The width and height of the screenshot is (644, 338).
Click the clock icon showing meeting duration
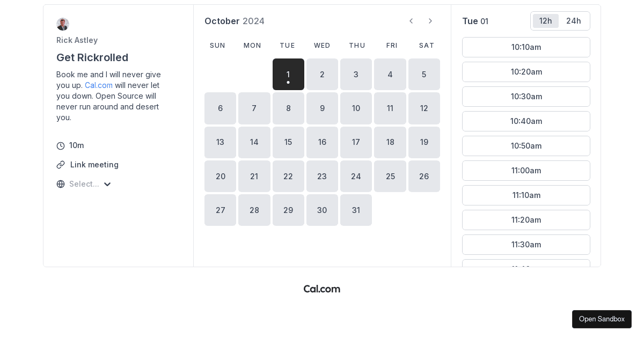click(x=60, y=145)
